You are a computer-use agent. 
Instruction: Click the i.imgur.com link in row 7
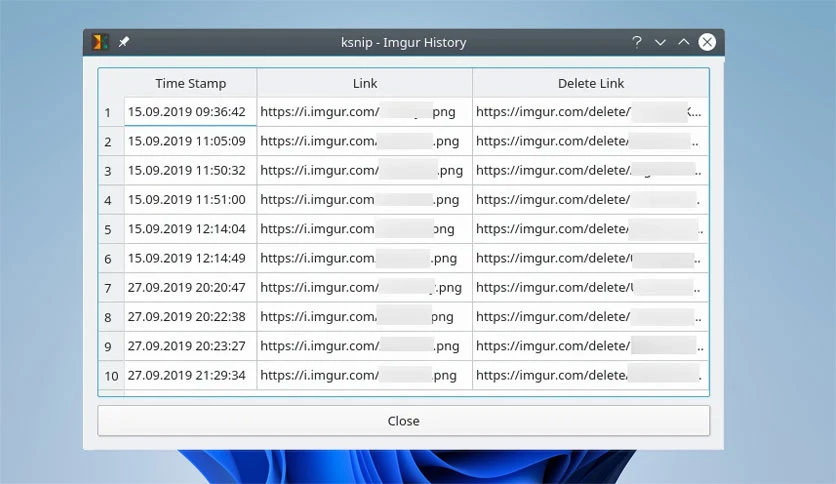click(365, 288)
